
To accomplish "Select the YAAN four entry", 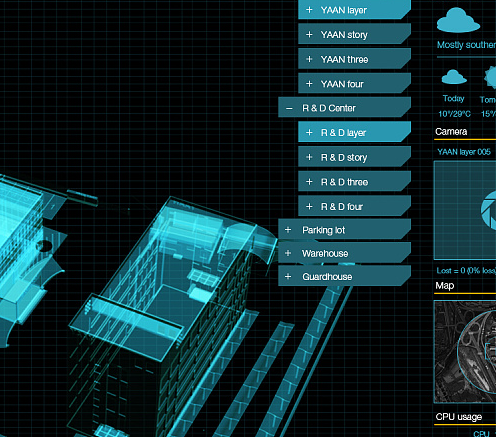I will click(354, 84).
